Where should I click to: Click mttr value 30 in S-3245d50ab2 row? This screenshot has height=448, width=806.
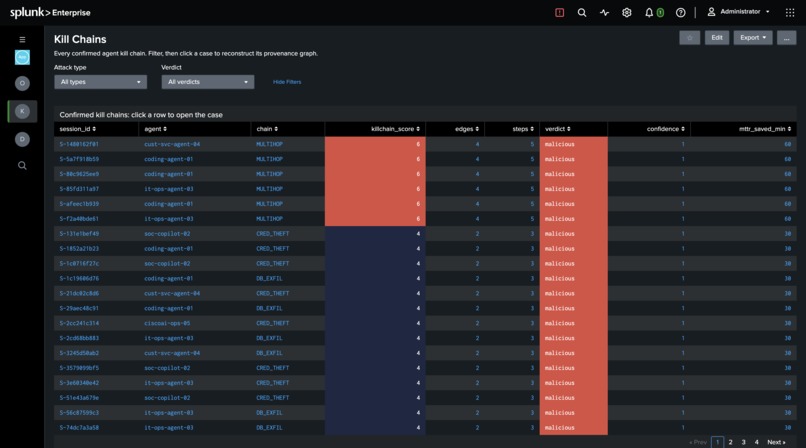pyautogui.click(x=787, y=352)
